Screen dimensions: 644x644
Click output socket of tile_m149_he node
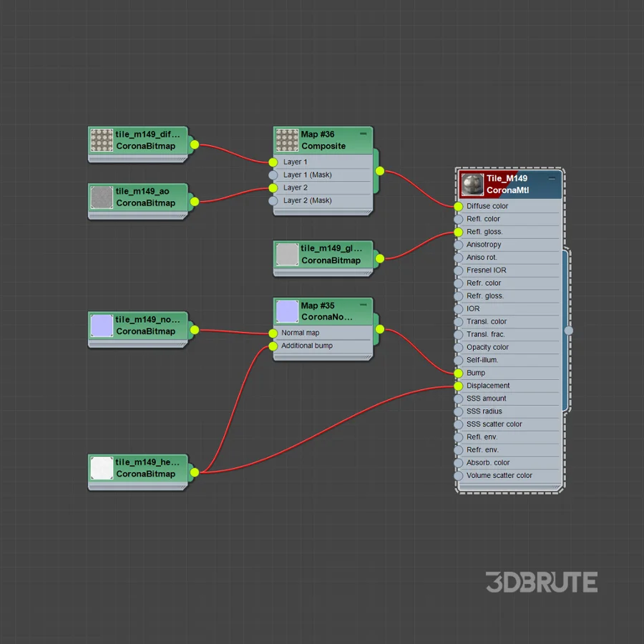195,472
